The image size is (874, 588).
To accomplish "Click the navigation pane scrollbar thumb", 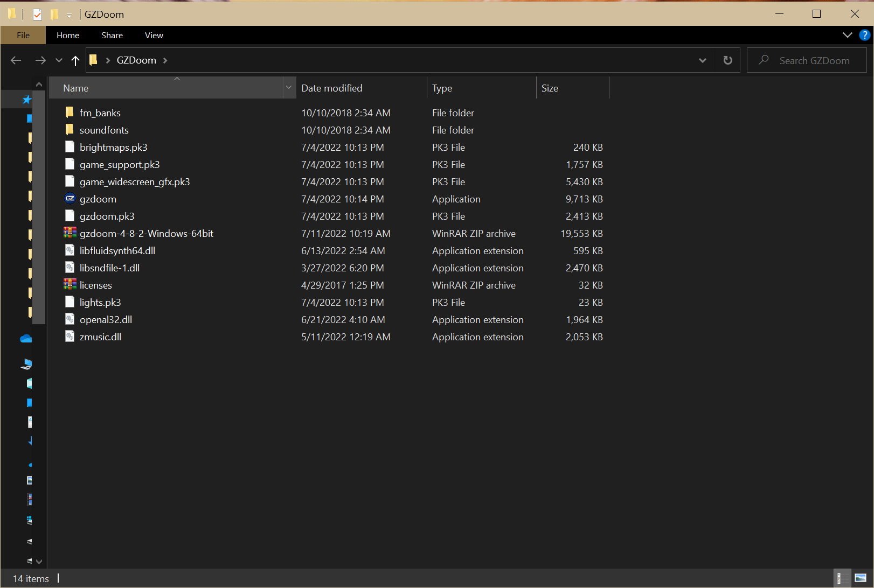I will [39, 207].
